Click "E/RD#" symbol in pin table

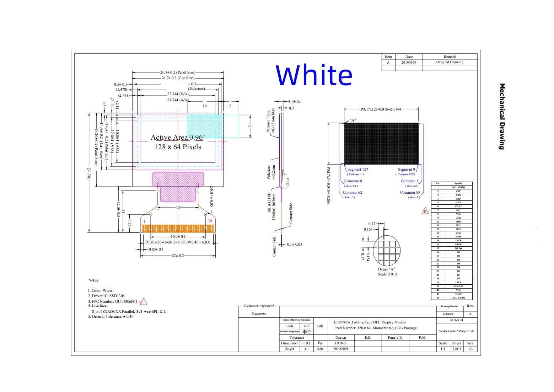458,248
